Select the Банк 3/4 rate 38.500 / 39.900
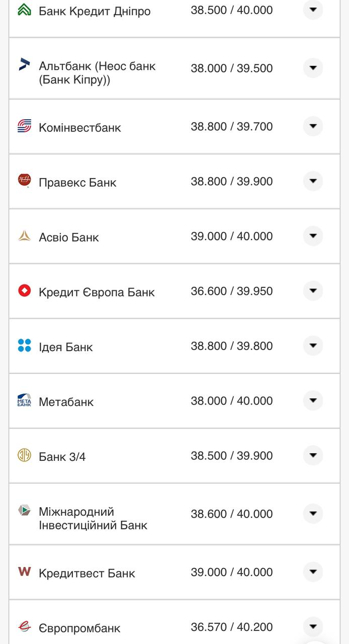The image size is (349, 644). pos(231,456)
